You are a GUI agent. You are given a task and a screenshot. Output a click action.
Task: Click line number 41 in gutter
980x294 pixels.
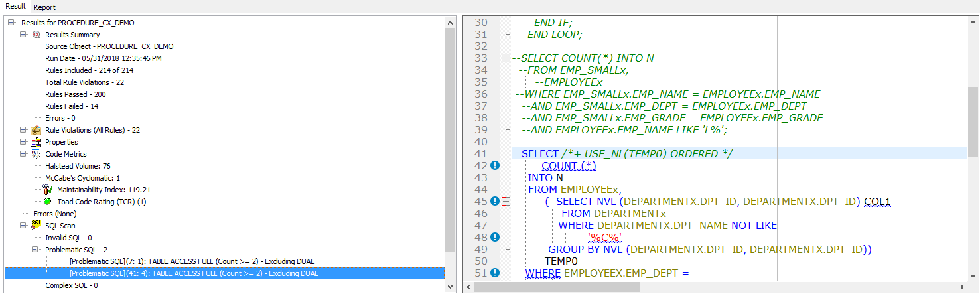tap(481, 154)
